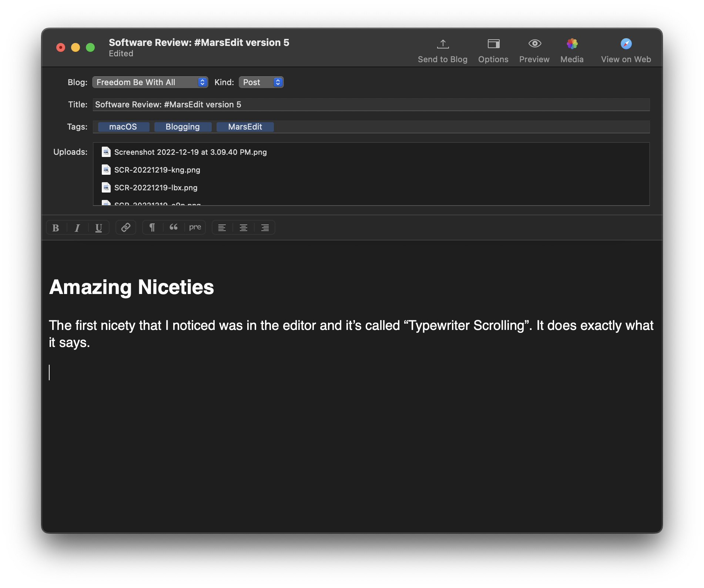Click the Title input field
The height and width of the screenshot is (588, 704).
click(x=371, y=105)
